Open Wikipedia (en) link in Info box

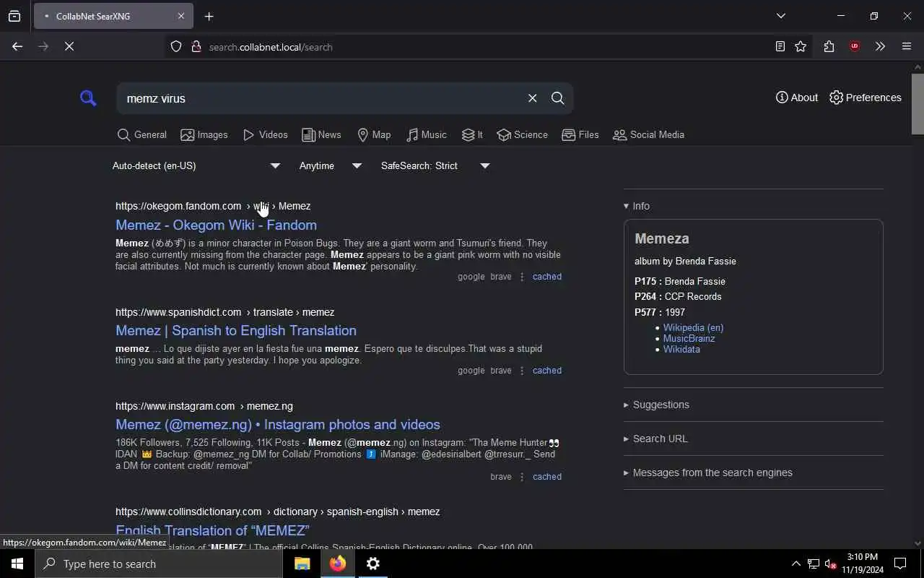point(693,327)
